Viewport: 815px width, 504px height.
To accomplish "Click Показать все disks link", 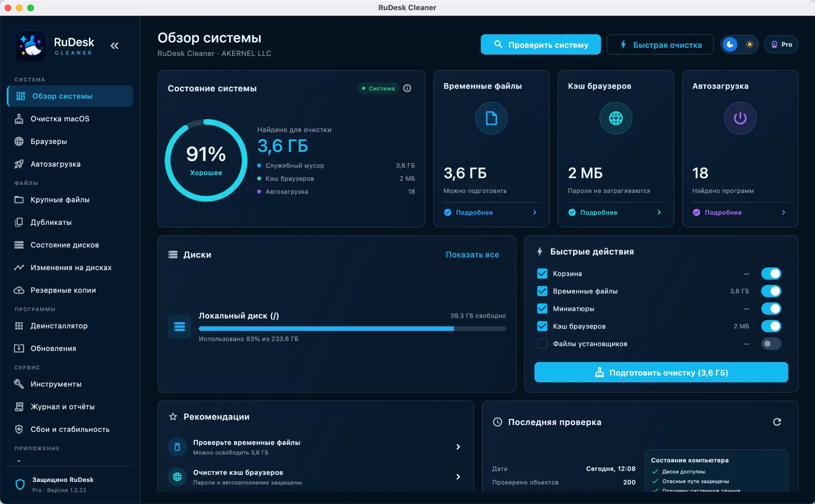I will coord(472,255).
